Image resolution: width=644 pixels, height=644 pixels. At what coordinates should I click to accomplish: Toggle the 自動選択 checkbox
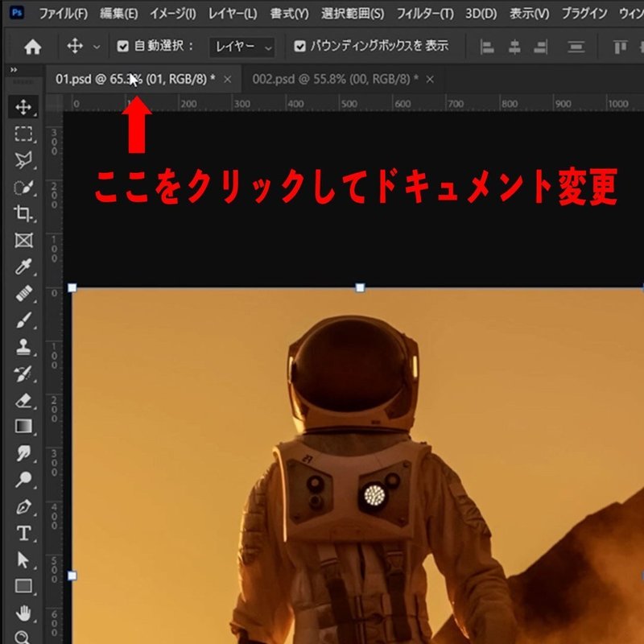(x=123, y=46)
